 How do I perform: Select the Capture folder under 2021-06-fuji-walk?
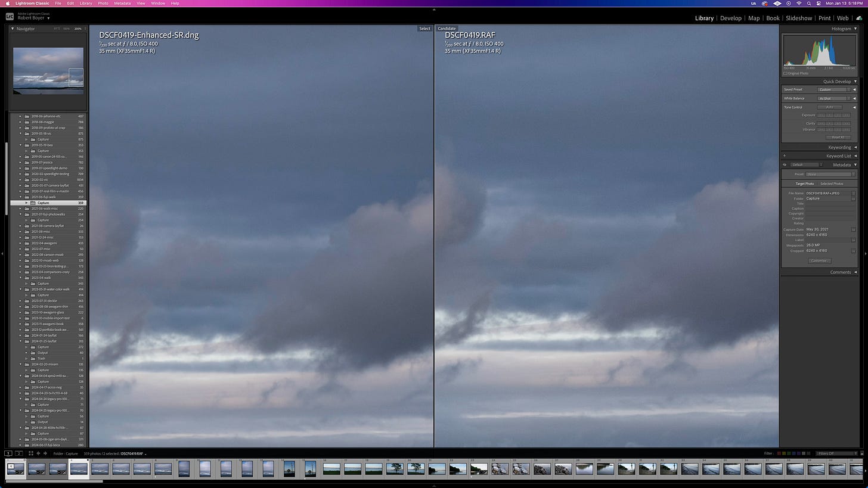coord(43,203)
